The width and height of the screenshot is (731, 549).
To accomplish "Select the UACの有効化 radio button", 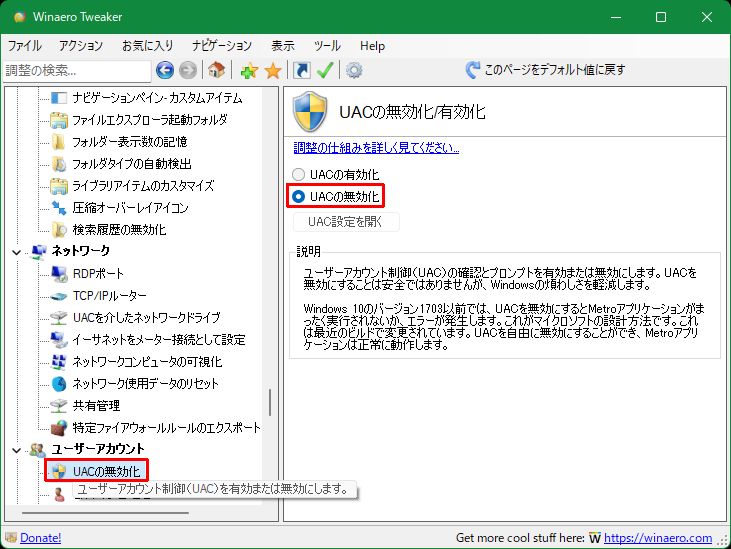I will (298, 174).
